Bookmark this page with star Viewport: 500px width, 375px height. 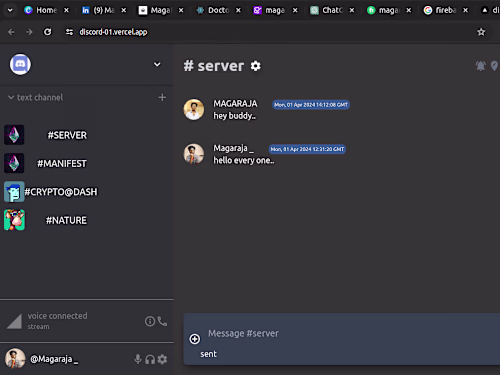[481, 32]
